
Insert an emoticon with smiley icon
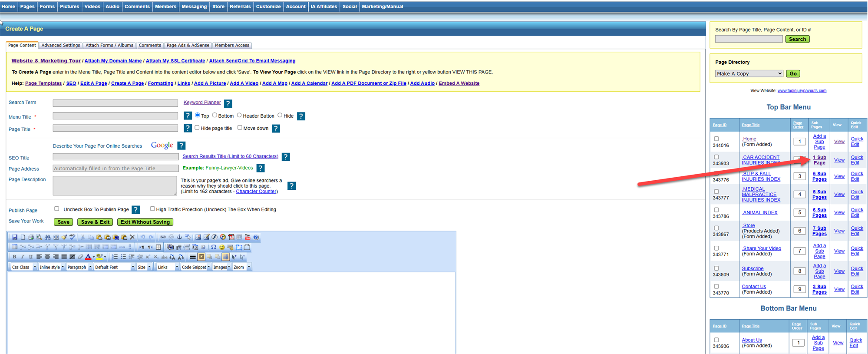coord(222,247)
